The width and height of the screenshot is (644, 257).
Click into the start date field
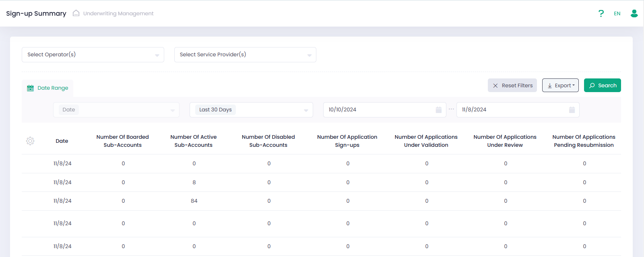click(x=378, y=110)
